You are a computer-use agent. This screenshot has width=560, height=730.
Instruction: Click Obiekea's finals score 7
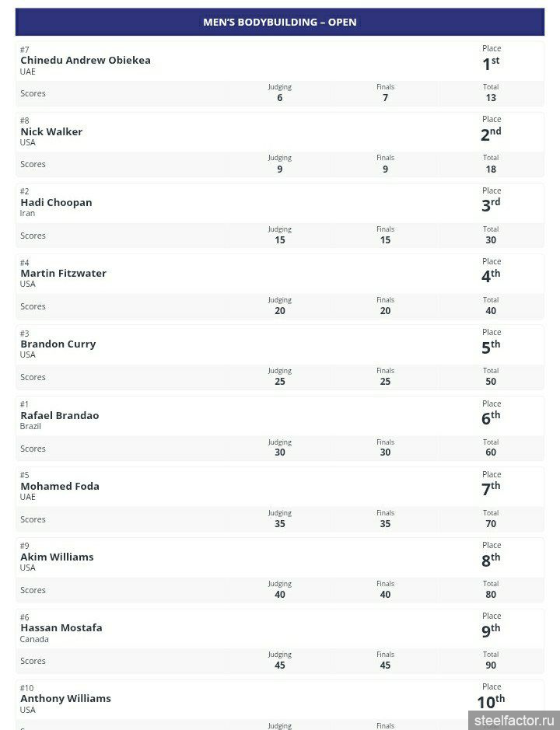click(385, 98)
